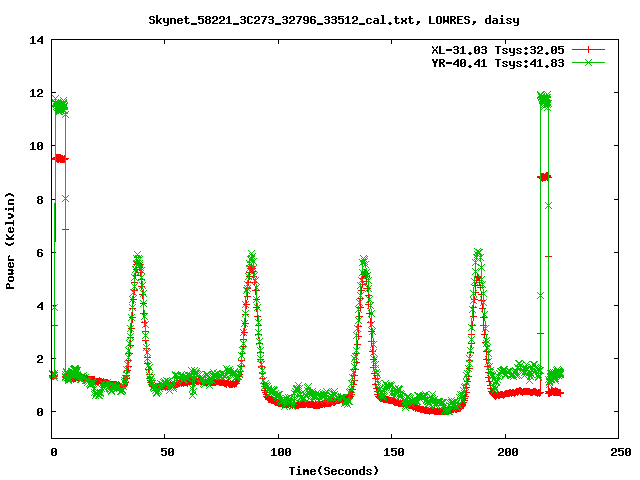This screenshot has height=480, width=640.
Task: Click the y-axis value 4
Action: [40, 306]
